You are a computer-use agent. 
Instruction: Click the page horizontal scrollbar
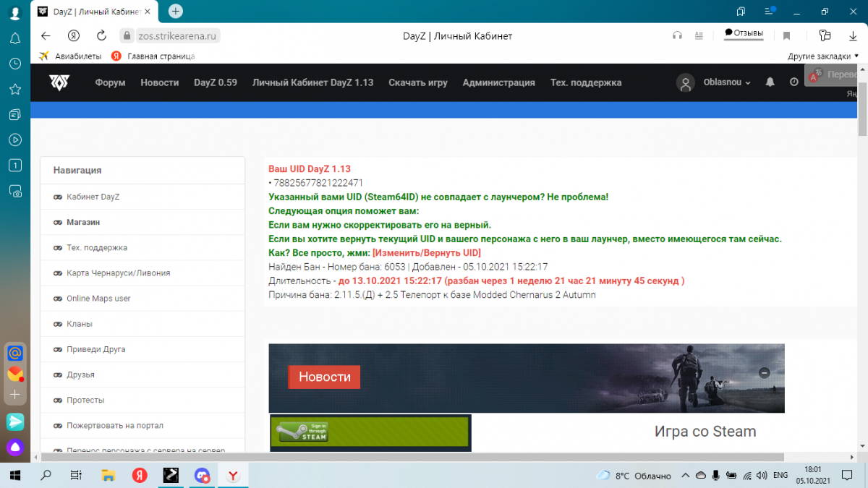[412, 457]
